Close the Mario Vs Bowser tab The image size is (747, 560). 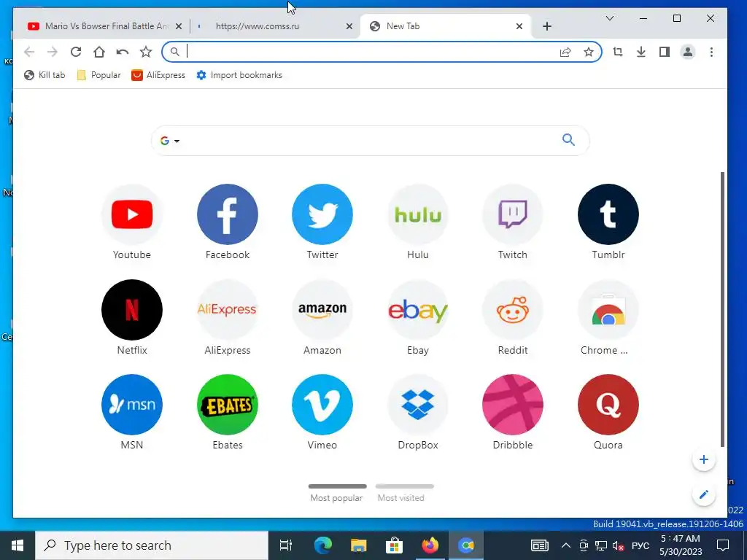[179, 26]
